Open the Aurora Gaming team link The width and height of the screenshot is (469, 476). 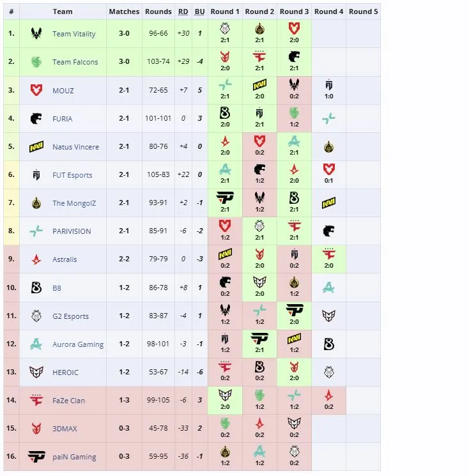[x=78, y=344]
